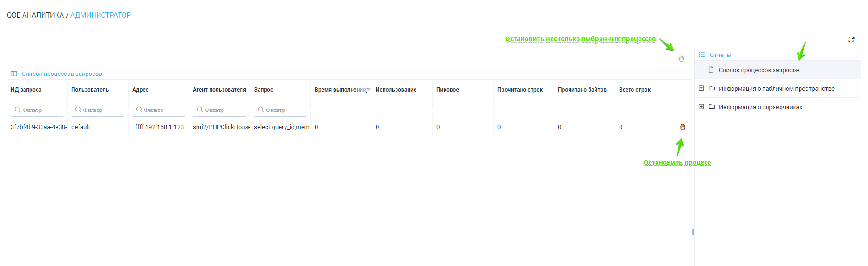Viewport: 868px width, 266px height.
Task: Expand the Информация о табличном пространстве node
Action: [x=701, y=88]
